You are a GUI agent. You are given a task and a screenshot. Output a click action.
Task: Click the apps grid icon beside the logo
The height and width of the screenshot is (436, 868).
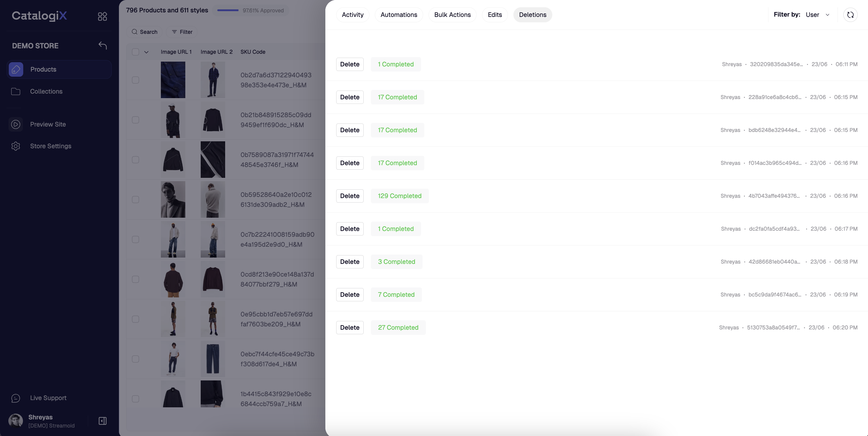(102, 16)
